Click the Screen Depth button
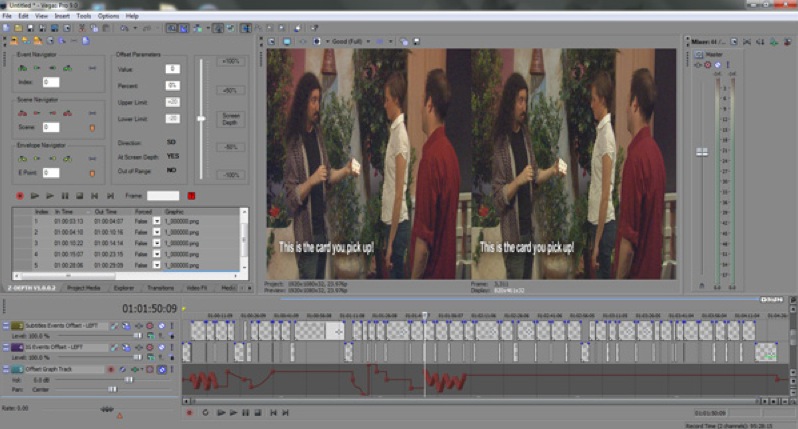798x429 pixels. pyautogui.click(x=231, y=119)
